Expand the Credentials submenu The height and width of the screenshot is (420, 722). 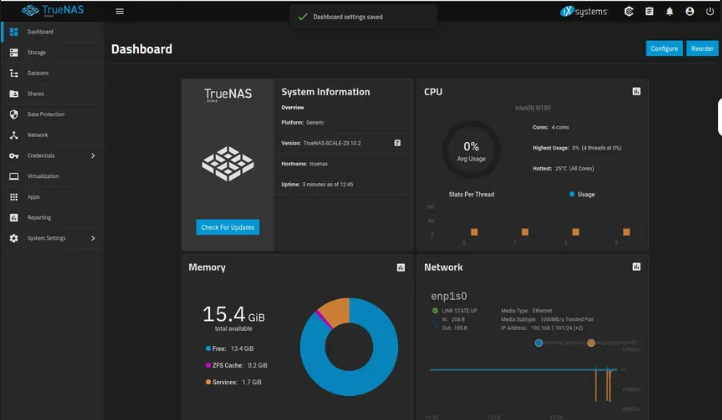(x=93, y=155)
